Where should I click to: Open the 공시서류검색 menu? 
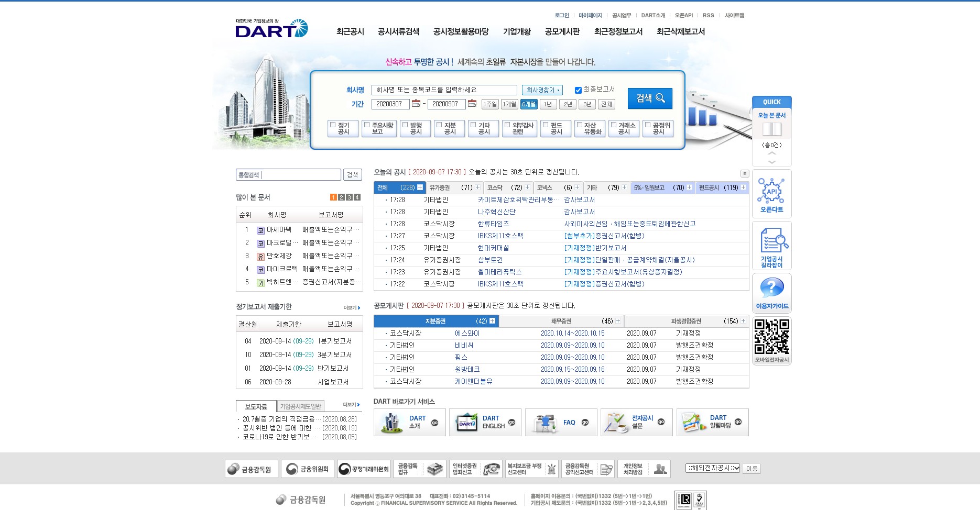(398, 31)
